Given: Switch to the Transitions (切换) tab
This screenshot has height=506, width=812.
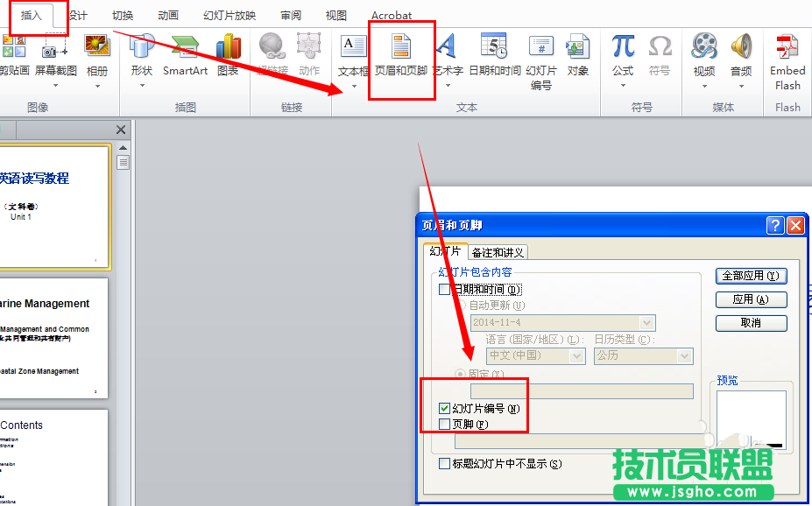Looking at the screenshot, I should [123, 16].
